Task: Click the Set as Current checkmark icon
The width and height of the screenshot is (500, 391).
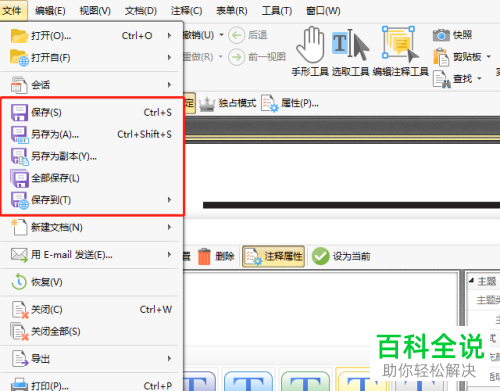Action: 321,256
